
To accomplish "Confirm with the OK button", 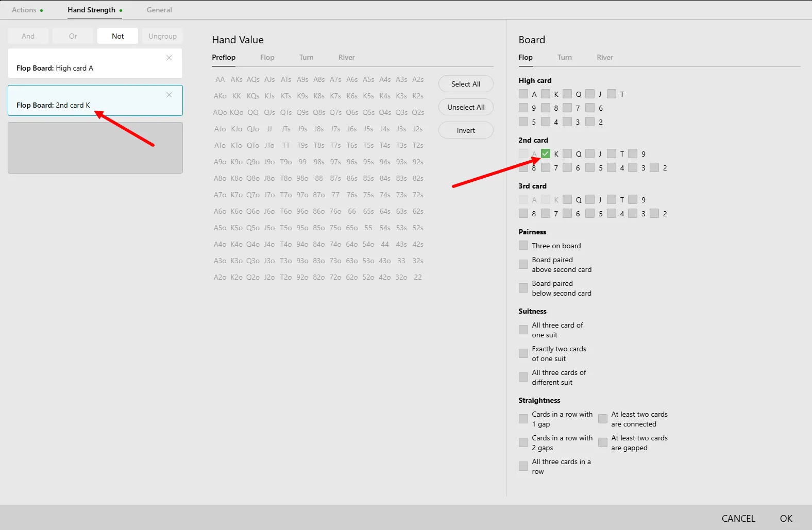I will point(786,518).
